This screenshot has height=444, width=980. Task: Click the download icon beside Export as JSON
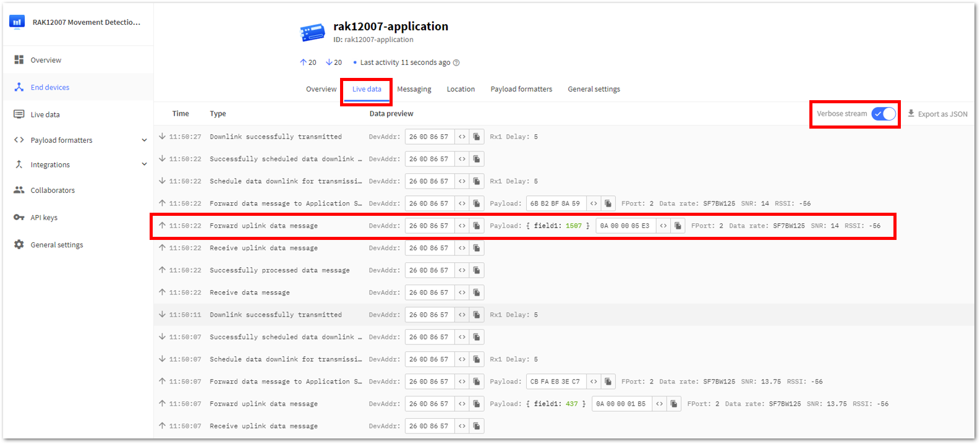click(x=911, y=114)
